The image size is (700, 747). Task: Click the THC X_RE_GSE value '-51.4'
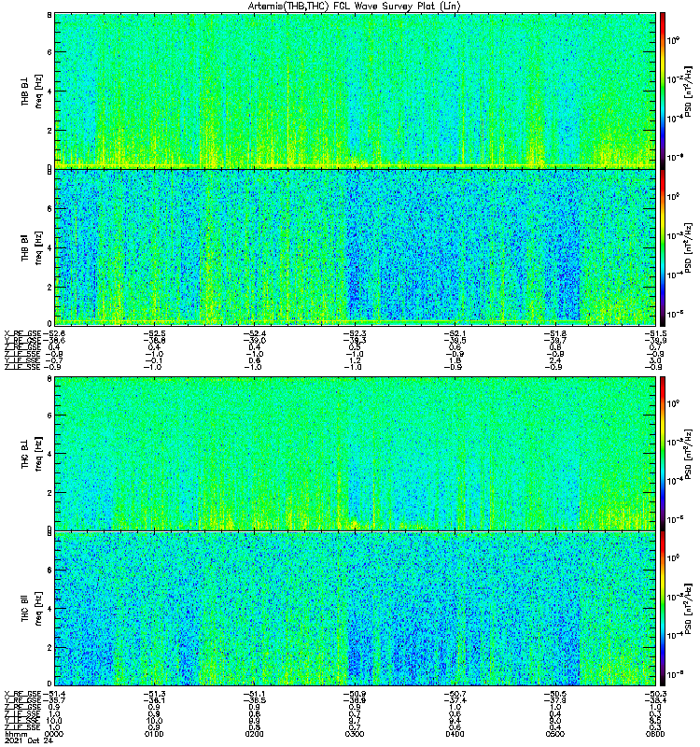[x=54, y=694]
